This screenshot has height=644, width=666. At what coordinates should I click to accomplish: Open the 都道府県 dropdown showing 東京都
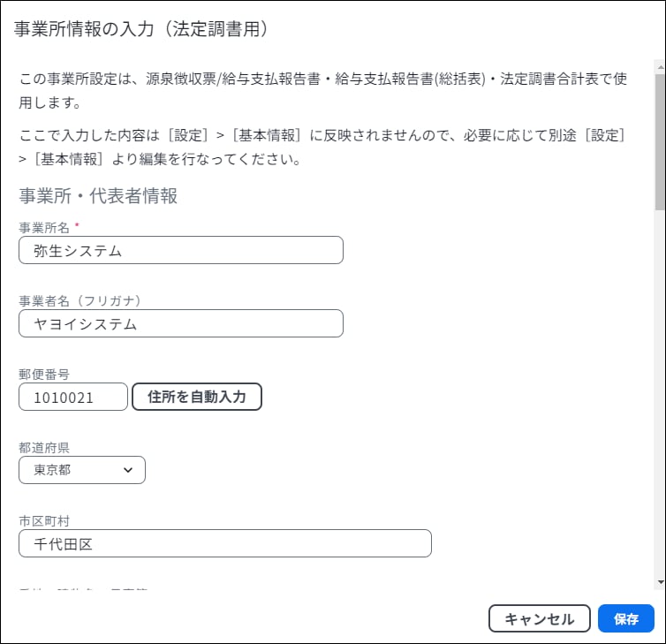(82, 470)
